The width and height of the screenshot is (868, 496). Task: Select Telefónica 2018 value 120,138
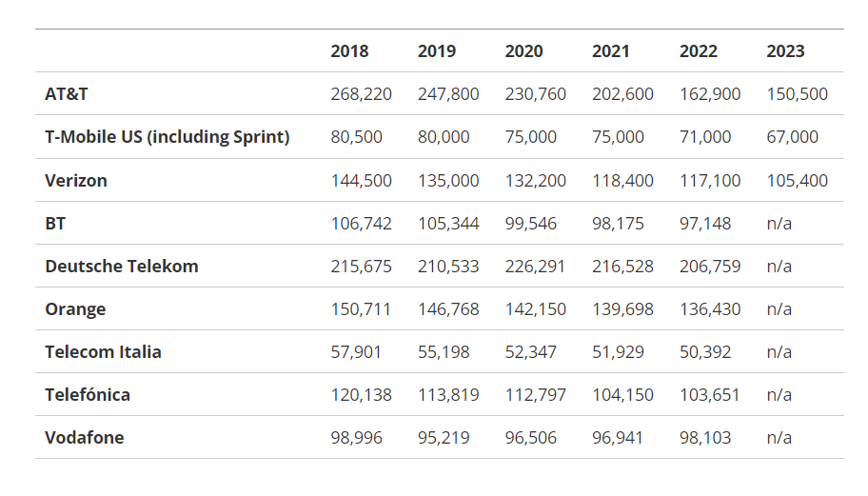pos(361,395)
